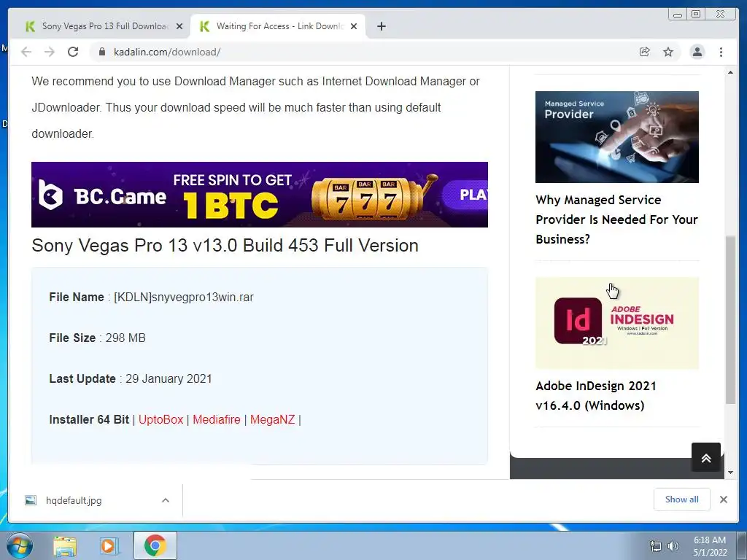
Task: Click the page scrollbar down arrow
Action: 730,472
